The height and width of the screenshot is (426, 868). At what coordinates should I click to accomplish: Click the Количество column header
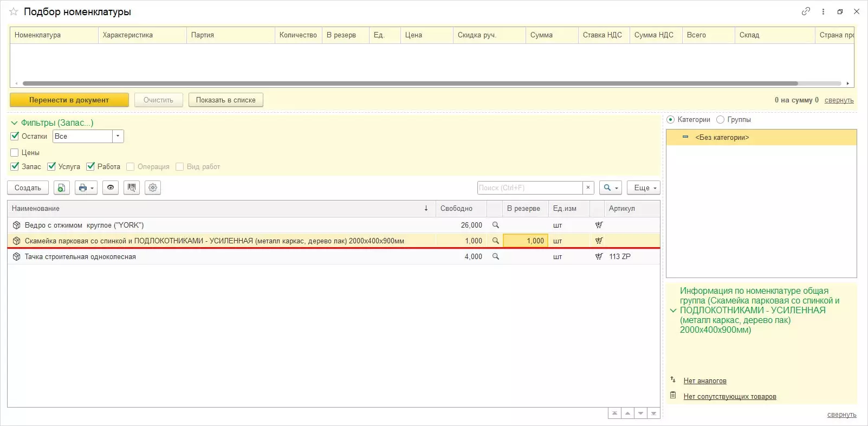[298, 35]
